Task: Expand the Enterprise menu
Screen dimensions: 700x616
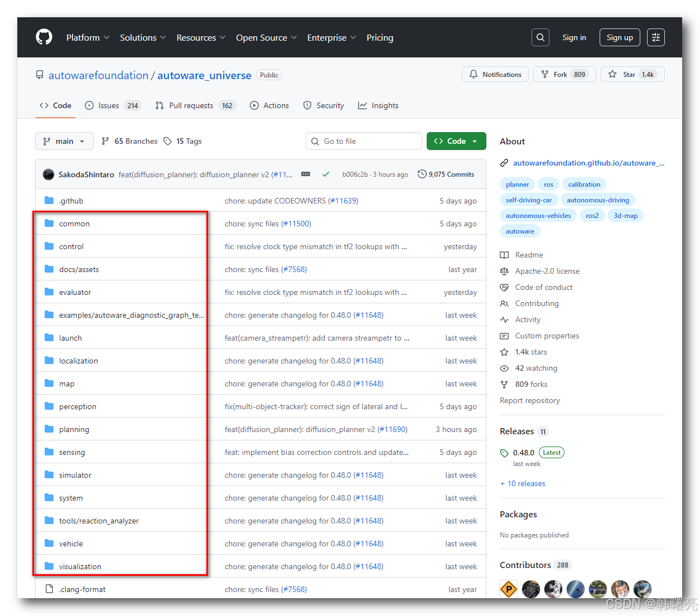Action: click(x=331, y=37)
